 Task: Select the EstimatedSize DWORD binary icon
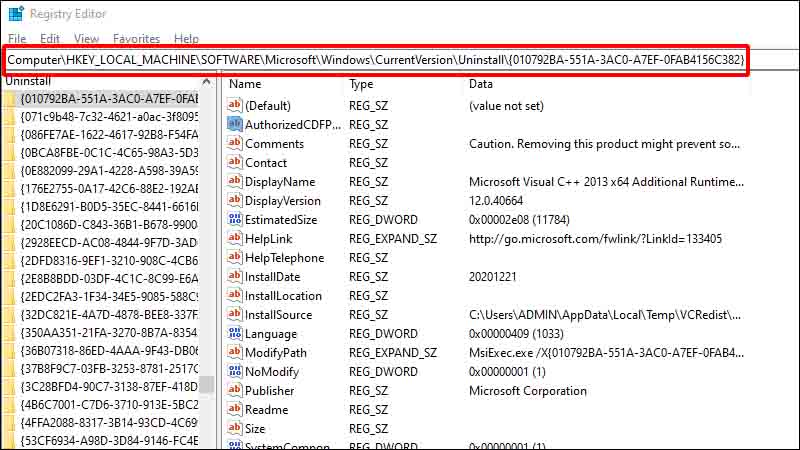[x=235, y=219]
